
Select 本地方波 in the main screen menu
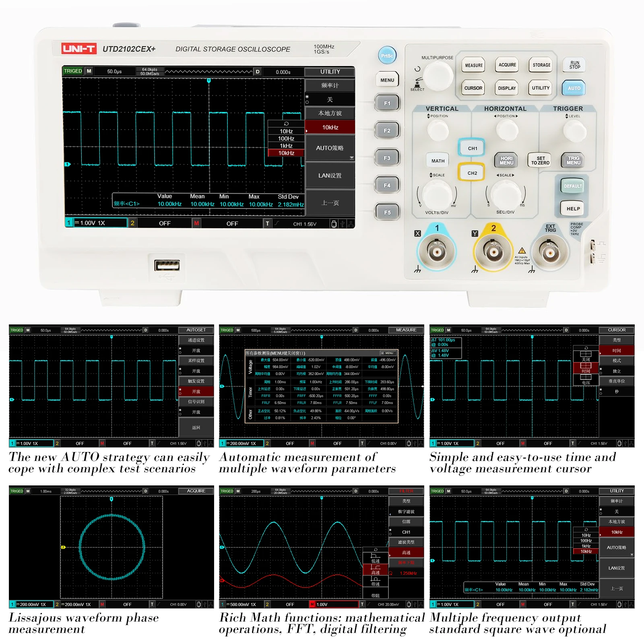[x=330, y=113]
